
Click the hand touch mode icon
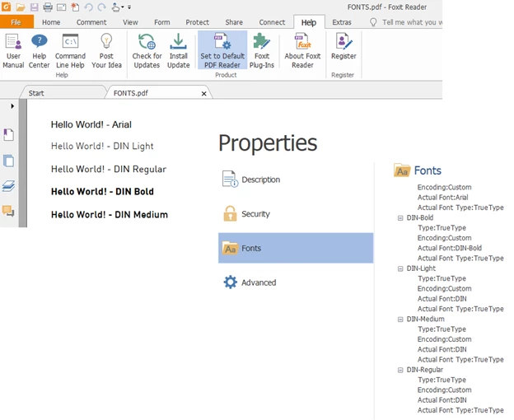tap(115, 7)
